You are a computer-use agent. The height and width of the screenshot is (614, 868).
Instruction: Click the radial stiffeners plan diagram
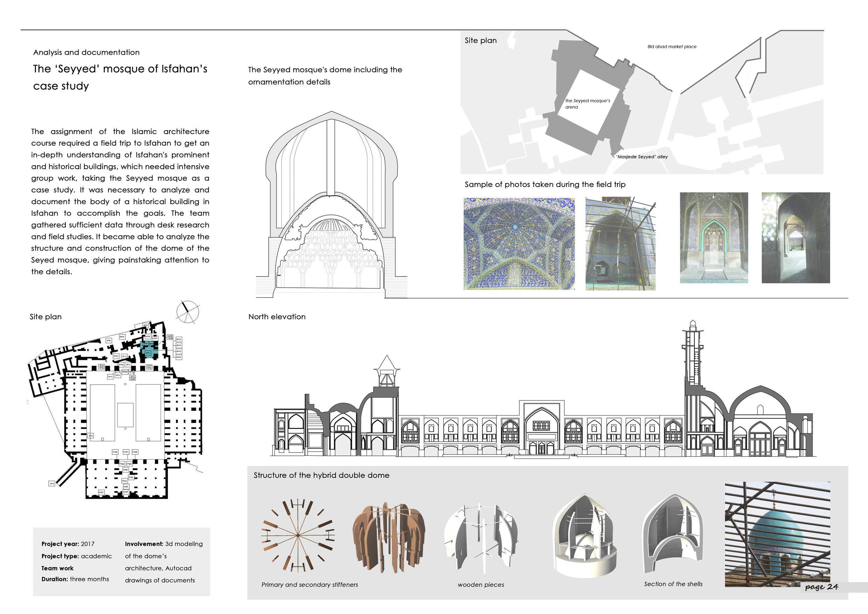click(x=298, y=535)
